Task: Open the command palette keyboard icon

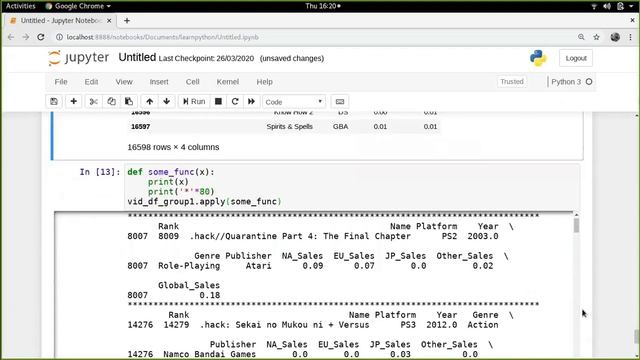Action: (x=340, y=102)
